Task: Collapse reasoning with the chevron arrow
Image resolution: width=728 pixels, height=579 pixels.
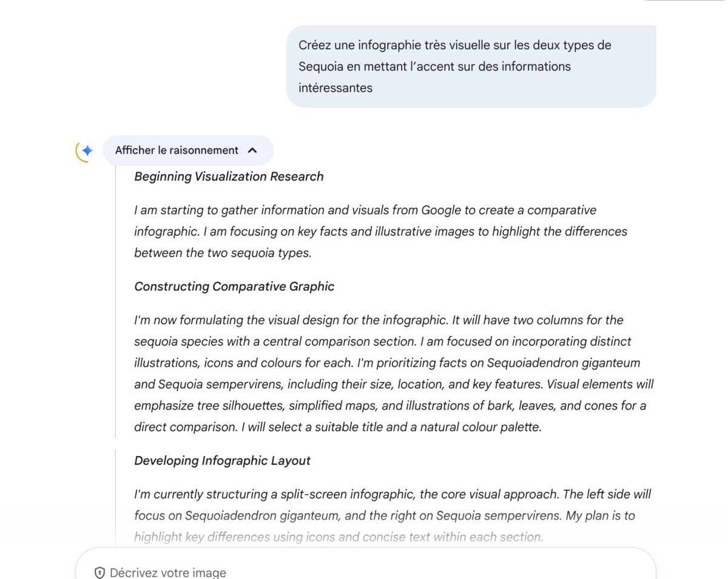Action: [253, 150]
